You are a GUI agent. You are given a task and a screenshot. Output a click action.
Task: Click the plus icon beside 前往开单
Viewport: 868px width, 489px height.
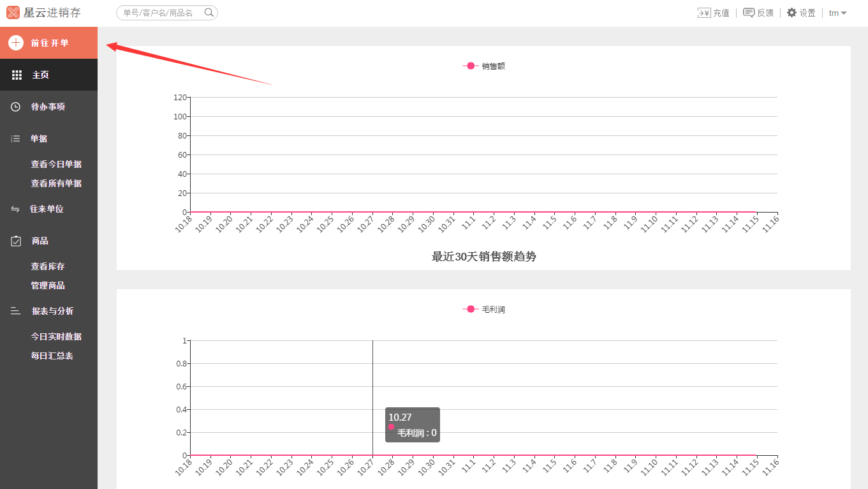[16, 43]
